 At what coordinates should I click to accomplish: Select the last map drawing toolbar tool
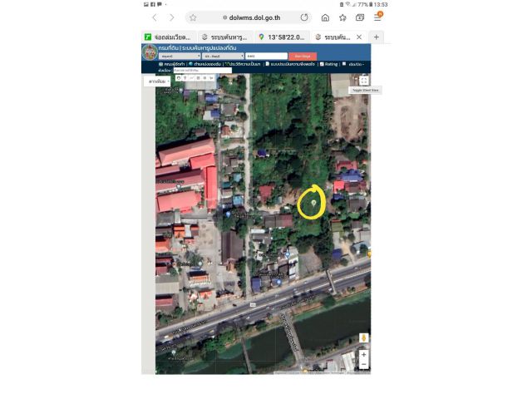211,78
